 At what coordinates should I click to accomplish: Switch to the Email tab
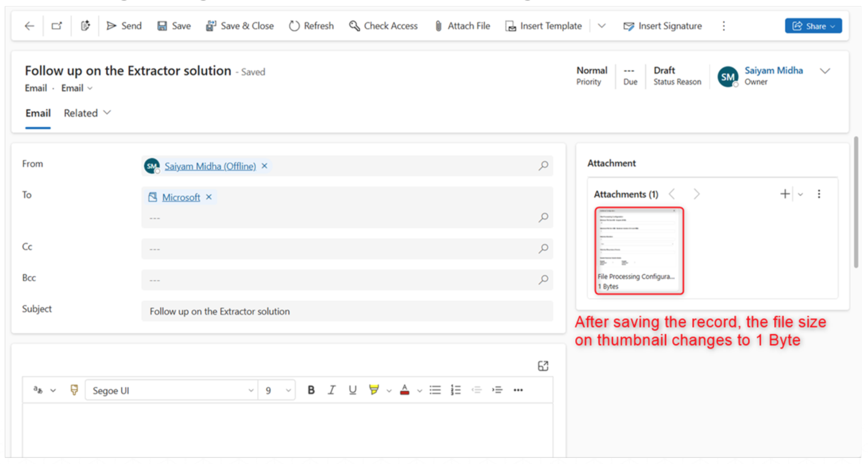click(x=38, y=113)
